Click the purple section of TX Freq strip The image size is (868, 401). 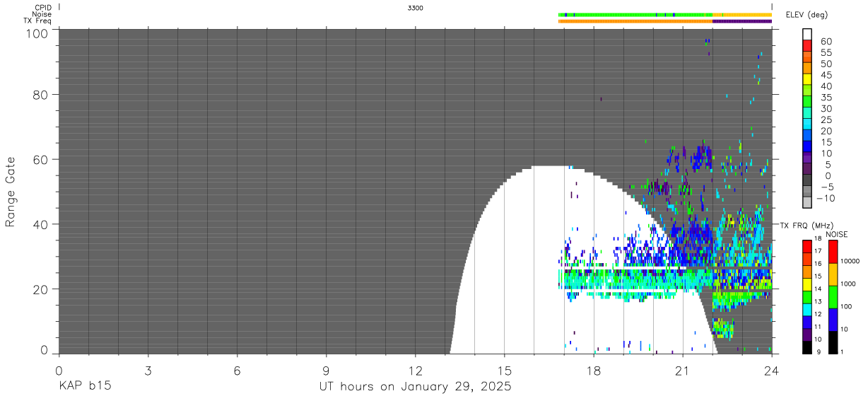tap(742, 21)
